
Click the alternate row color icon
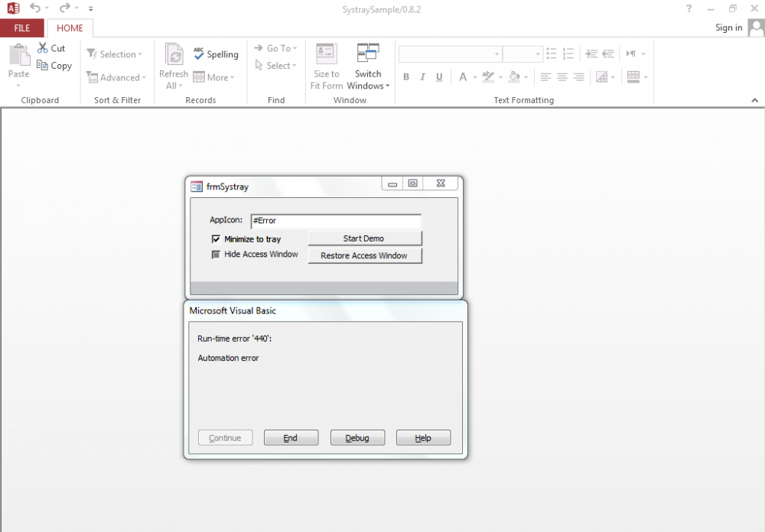[633, 77]
